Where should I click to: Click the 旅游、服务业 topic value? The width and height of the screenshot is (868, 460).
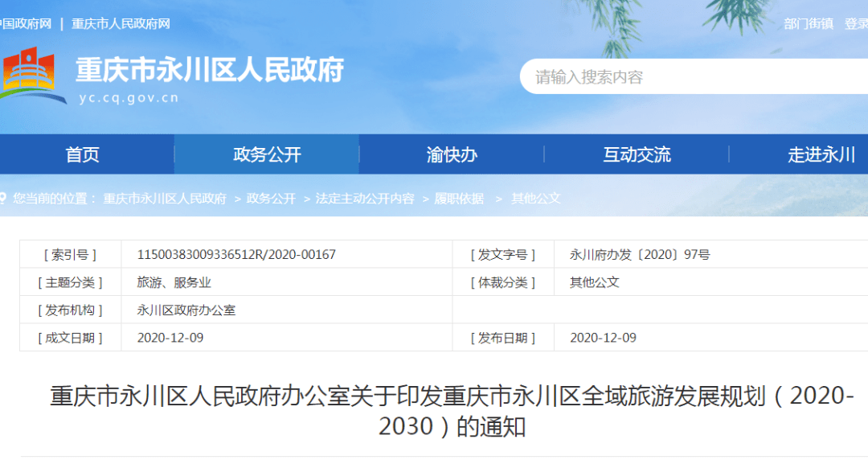(x=174, y=282)
